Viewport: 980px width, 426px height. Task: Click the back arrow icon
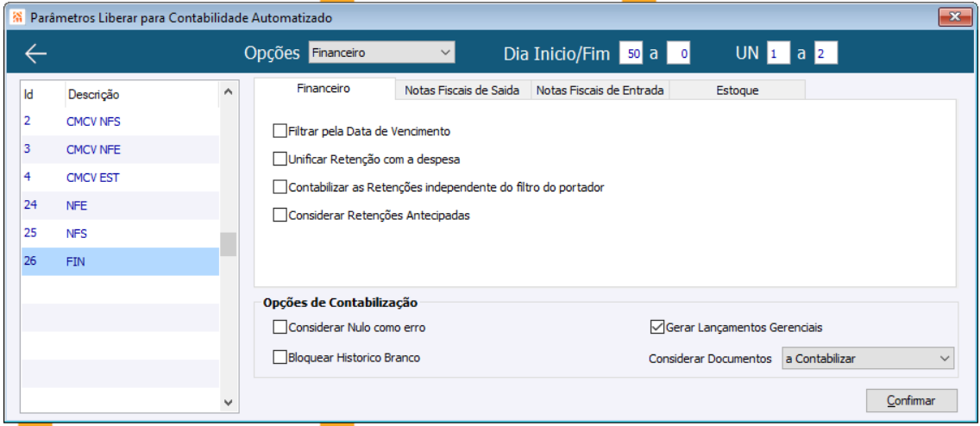pos(35,53)
